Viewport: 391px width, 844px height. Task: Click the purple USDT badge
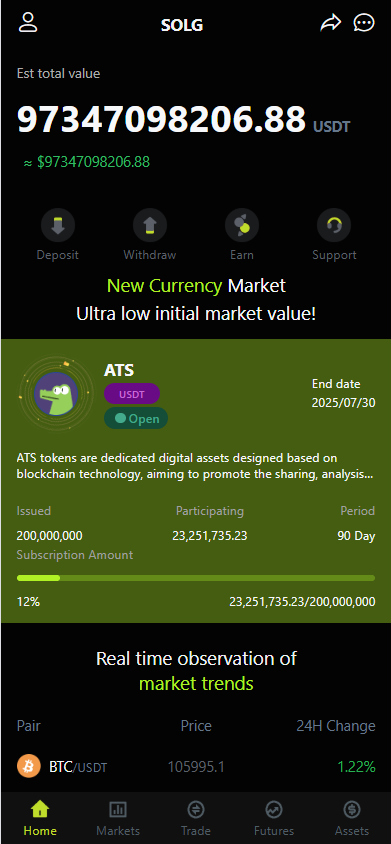pyautogui.click(x=132, y=394)
